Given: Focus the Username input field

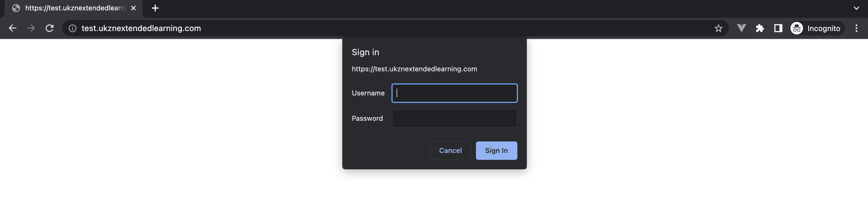Looking at the screenshot, I should (x=454, y=93).
